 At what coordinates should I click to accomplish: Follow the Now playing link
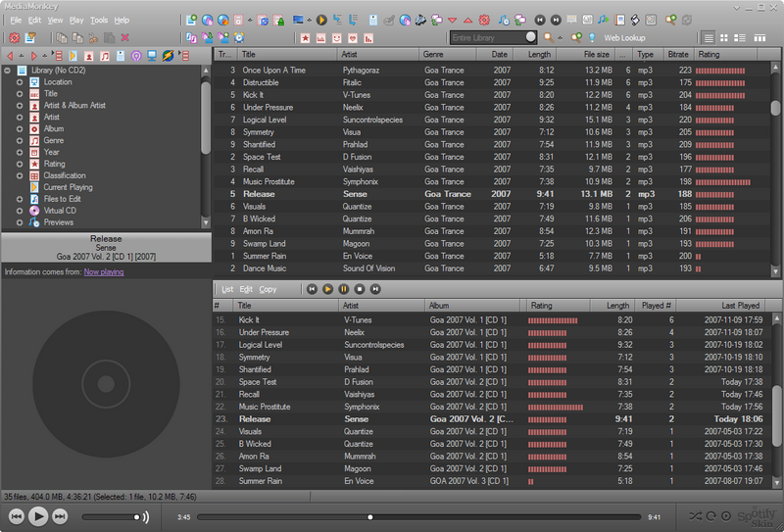pyautogui.click(x=104, y=272)
